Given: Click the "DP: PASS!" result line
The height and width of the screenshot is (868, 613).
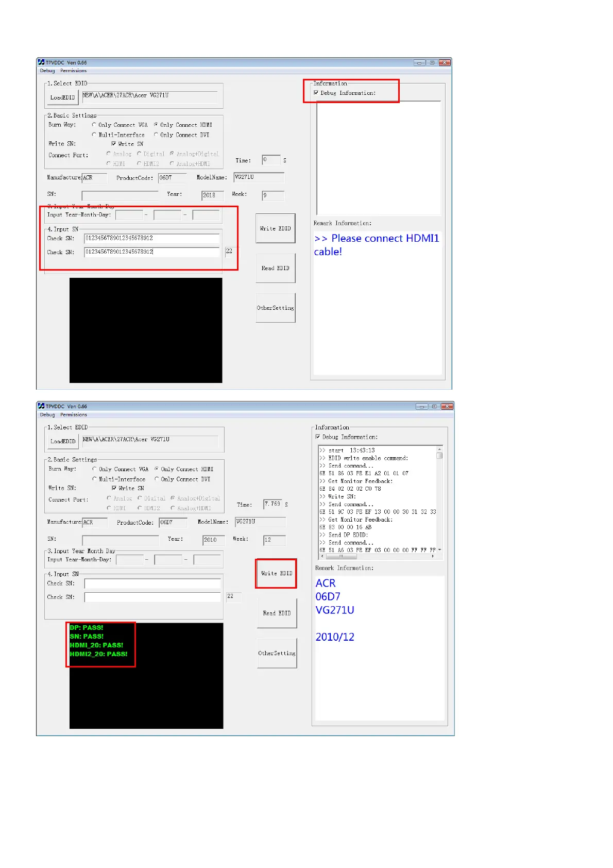Looking at the screenshot, I should 87,628.
